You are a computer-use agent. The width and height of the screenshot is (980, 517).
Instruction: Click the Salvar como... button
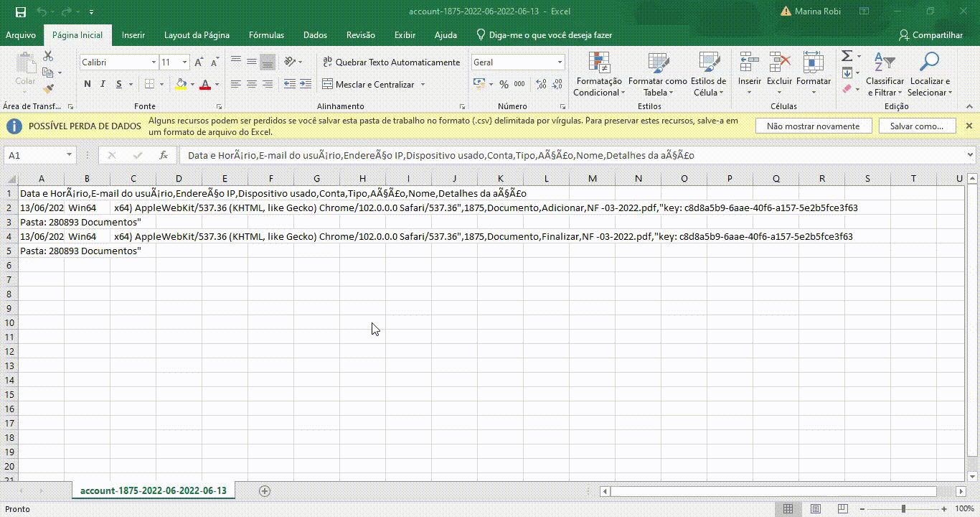[918, 126]
